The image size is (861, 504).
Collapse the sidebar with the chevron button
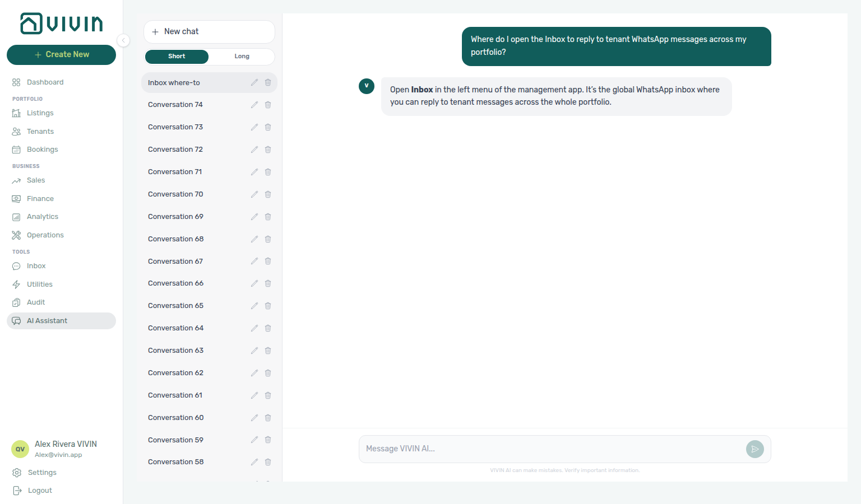(123, 40)
